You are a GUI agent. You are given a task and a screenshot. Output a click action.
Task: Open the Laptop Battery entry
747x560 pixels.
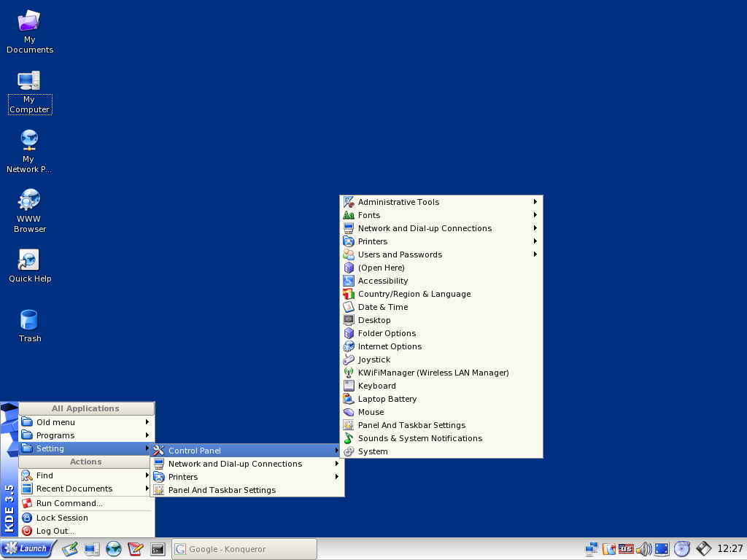(x=441, y=399)
